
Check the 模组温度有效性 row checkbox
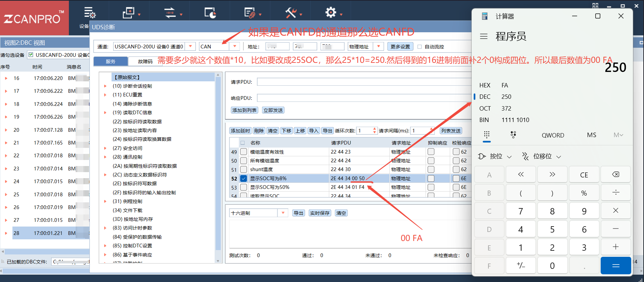244,152
